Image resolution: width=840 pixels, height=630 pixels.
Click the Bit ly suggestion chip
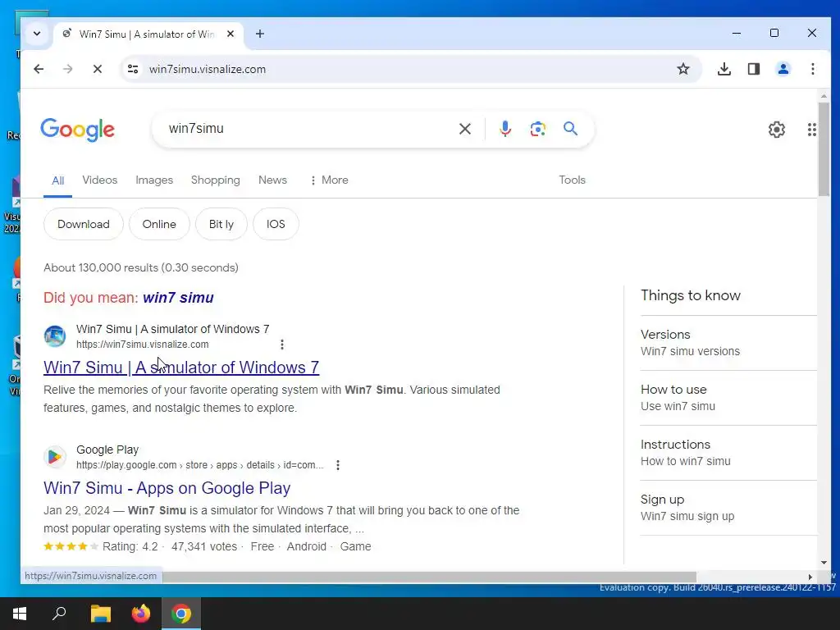pyautogui.click(x=221, y=224)
